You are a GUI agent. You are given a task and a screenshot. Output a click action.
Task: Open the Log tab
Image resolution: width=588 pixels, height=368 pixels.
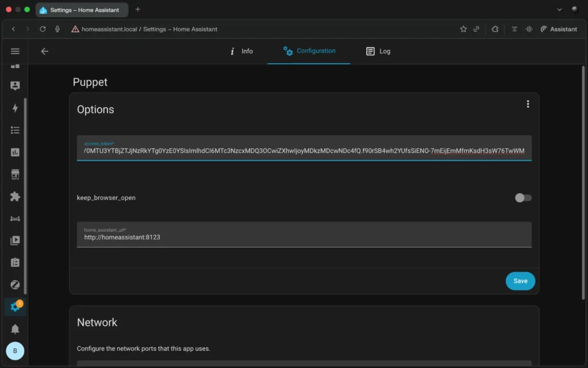click(x=378, y=51)
